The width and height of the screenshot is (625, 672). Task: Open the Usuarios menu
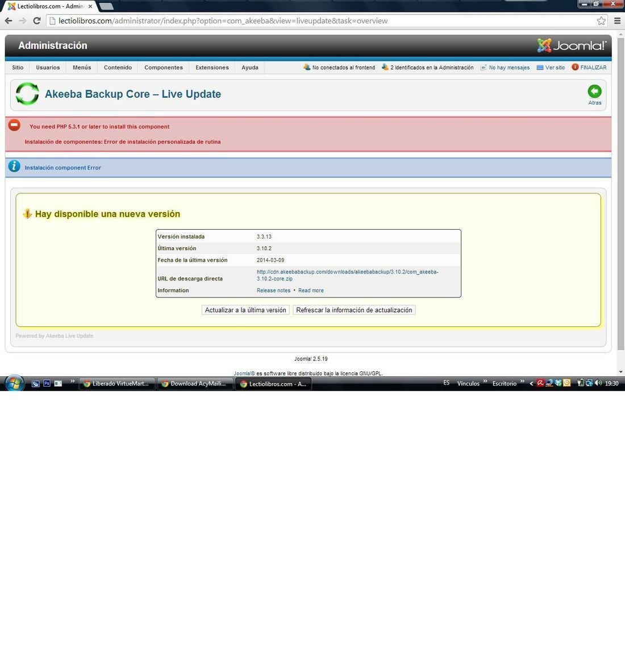(48, 67)
